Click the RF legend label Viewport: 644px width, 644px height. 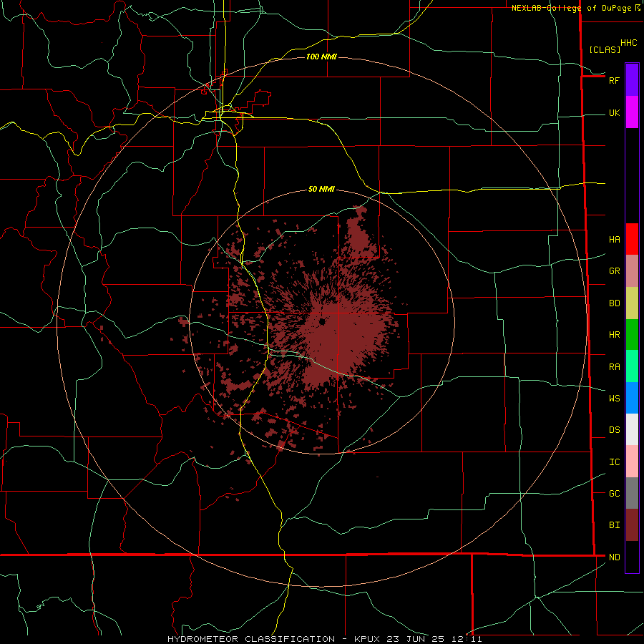tap(614, 80)
